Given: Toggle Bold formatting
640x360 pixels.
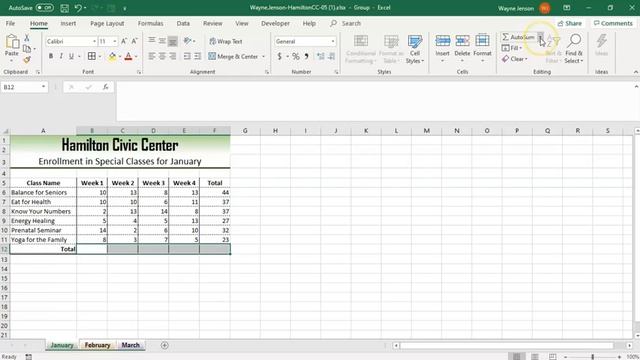Looking at the screenshot, I should [x=51, y=56].
